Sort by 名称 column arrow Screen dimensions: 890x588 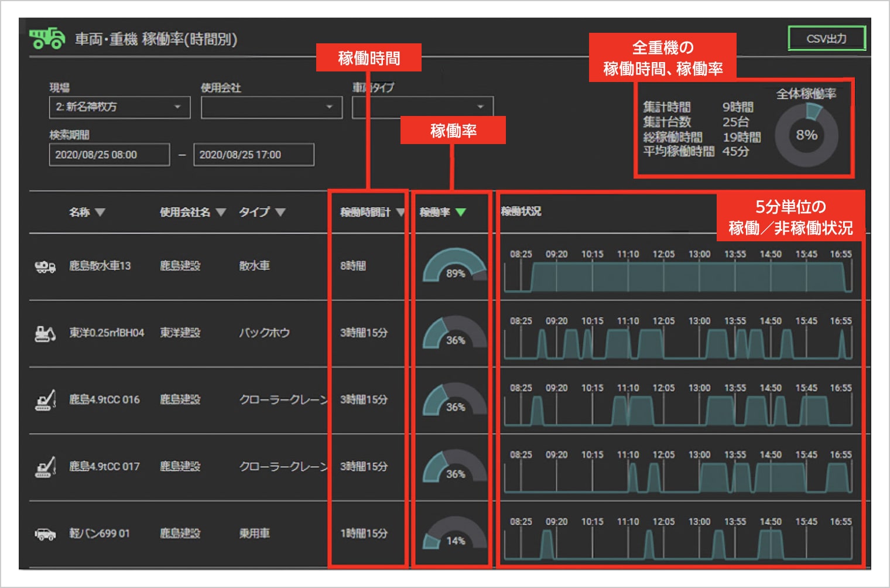point(100,212)
